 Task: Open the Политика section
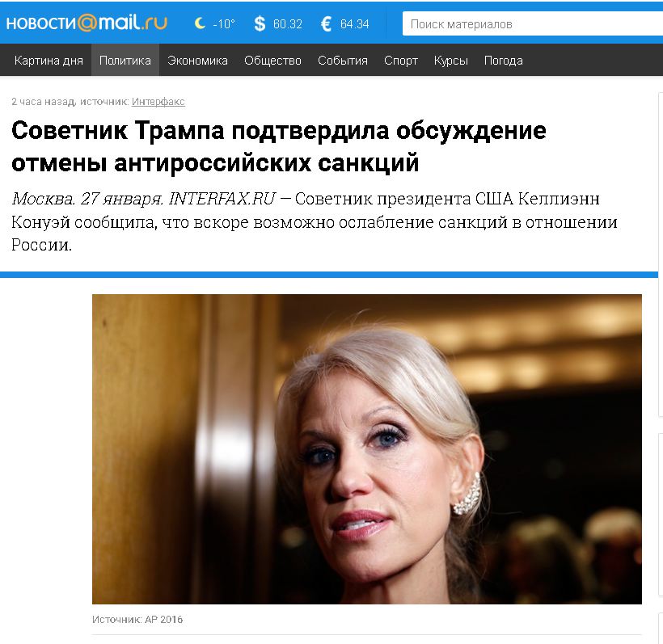[x=125, y=61]
